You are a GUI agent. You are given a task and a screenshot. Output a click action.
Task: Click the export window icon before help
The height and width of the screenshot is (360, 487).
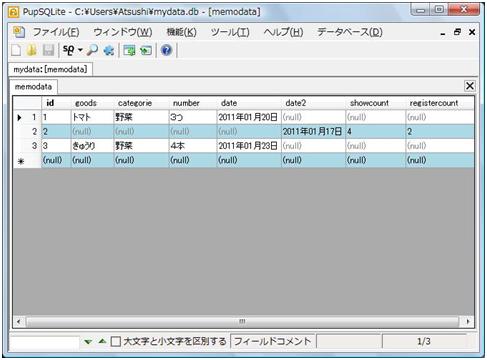click(146, 50)
